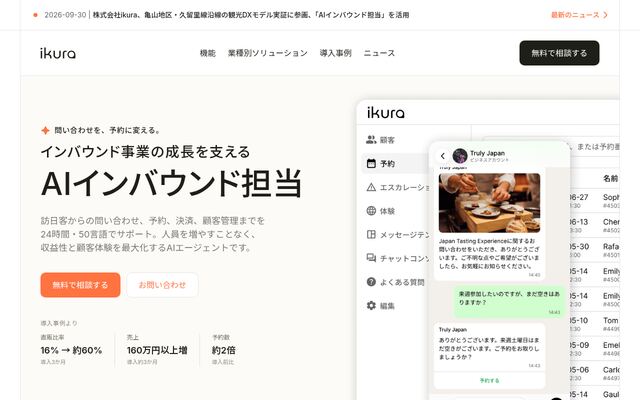Go to 導入事例 page
The width and height of the screenshot is (640, 400).
(x=336, y=53)
